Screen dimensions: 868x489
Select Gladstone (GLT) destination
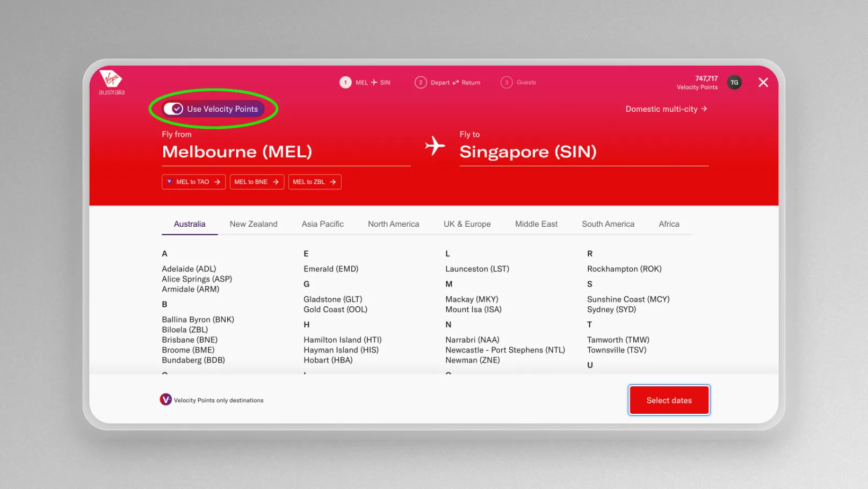[x=333, y=299]
